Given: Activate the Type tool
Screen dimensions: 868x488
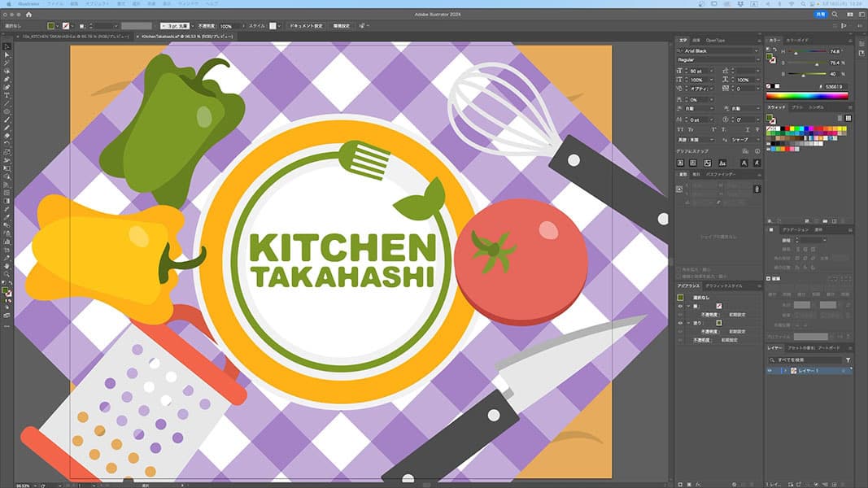Looking at the screenshot, I should point(7,96).
